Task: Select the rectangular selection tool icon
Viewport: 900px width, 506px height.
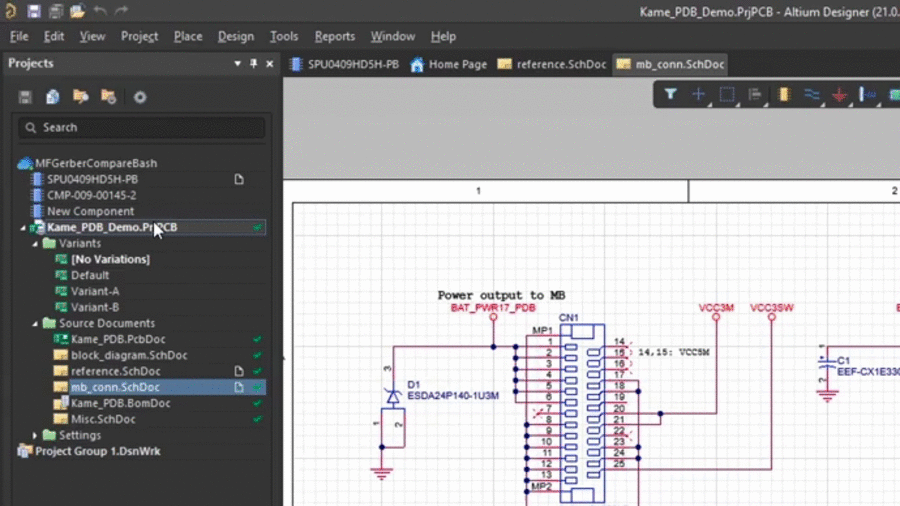Action: point(727,95)
